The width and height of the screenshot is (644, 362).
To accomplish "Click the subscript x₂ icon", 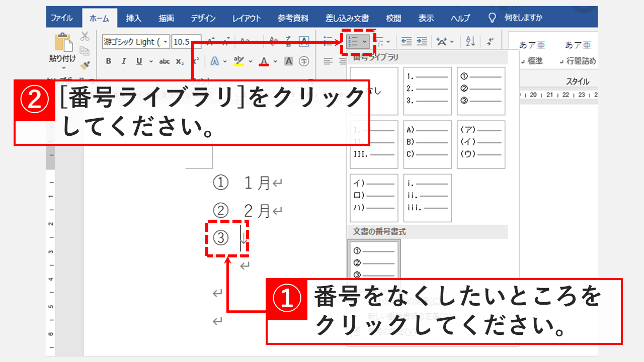I will tap(180, 61).
